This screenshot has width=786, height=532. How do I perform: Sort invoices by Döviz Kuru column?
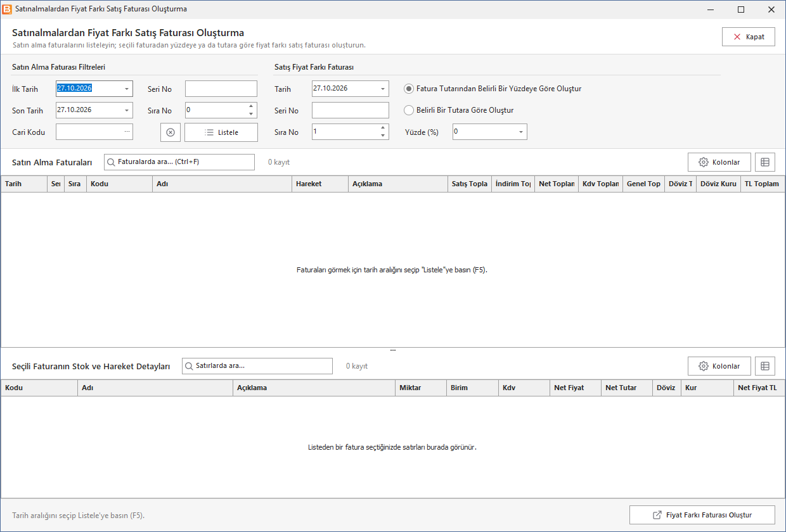coord(718,184)
